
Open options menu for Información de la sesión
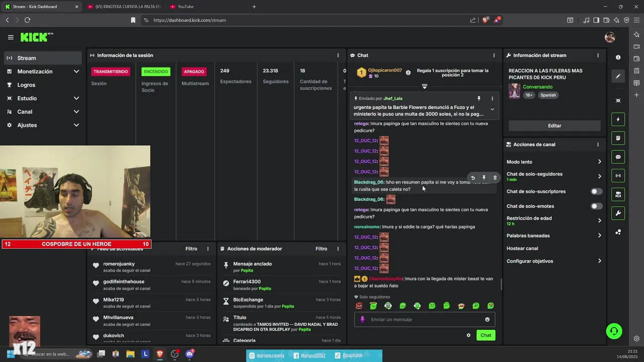338,55
